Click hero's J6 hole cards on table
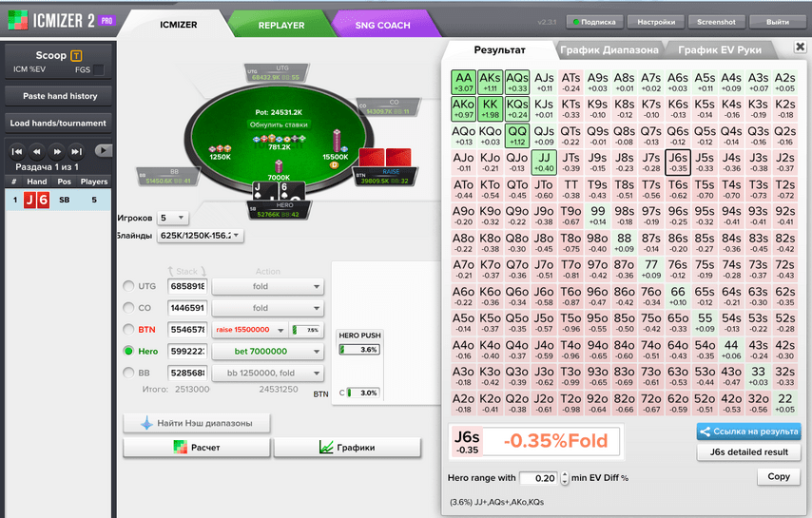Image resolution: width=812 pixels, height=518 pixels. (278, 191)
